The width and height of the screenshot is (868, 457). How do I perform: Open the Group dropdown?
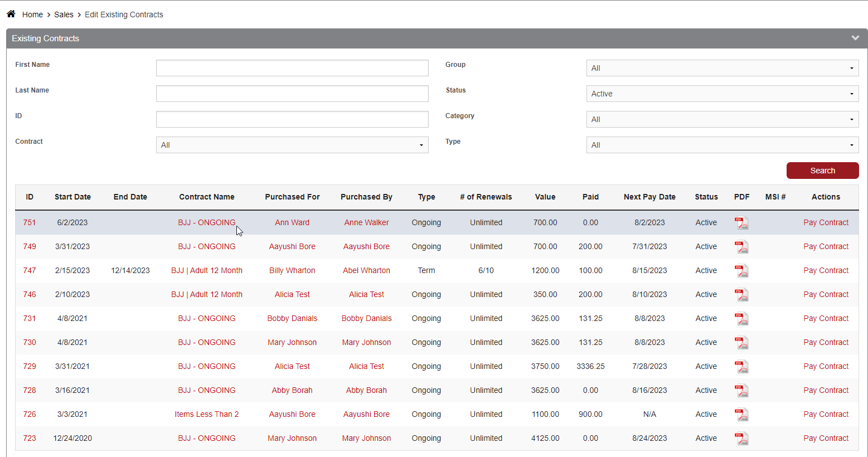click(722, 68)
